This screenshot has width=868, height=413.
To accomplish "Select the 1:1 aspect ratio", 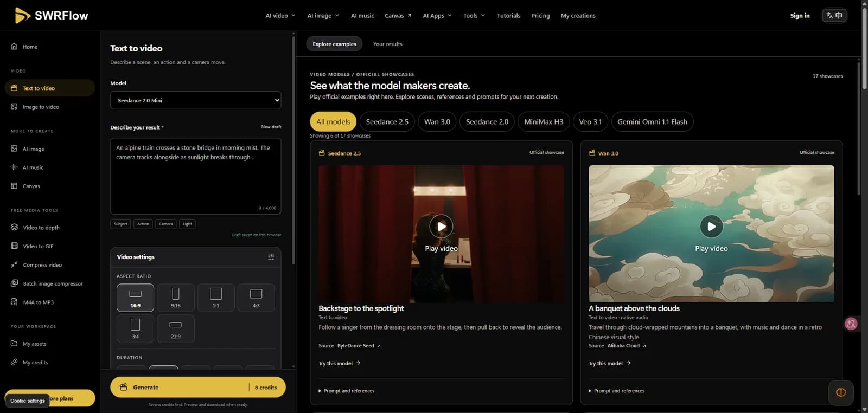I will coord(216,298).
